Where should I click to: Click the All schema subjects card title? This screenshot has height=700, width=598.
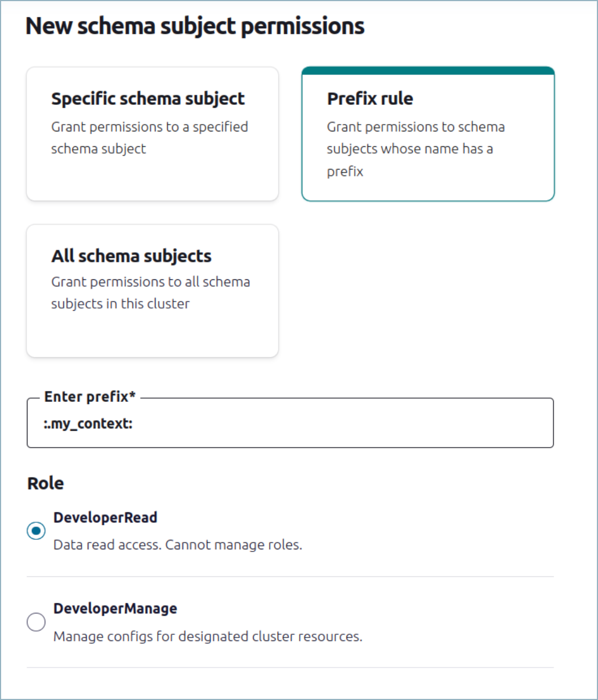131,256
